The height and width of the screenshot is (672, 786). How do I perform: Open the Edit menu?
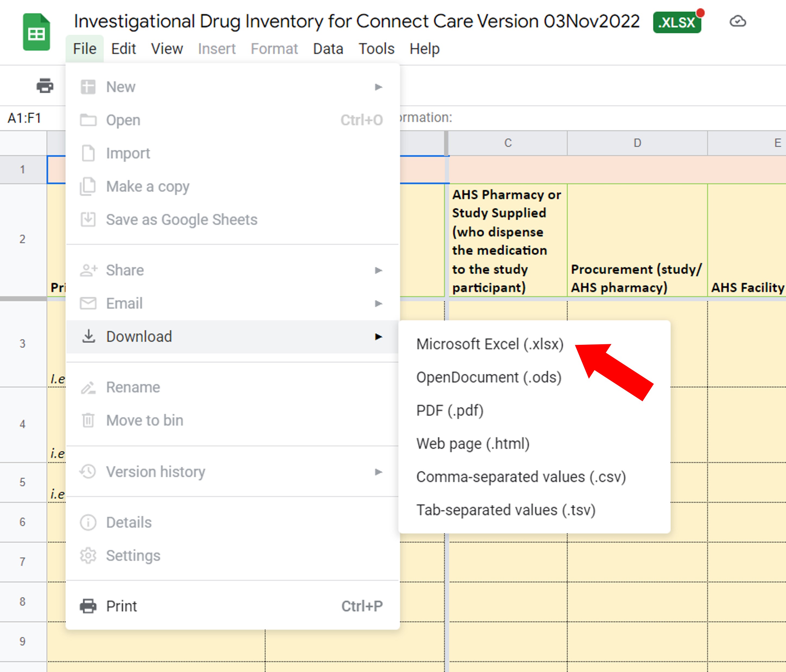click(x=123, y=49)
